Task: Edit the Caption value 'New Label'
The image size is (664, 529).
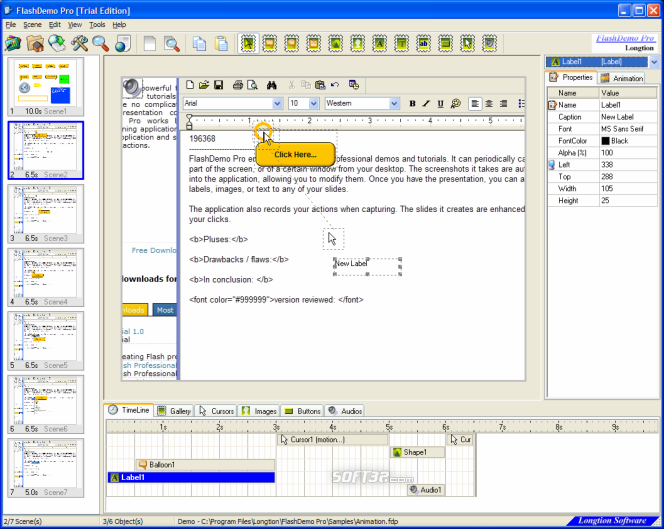Action: 628,117
